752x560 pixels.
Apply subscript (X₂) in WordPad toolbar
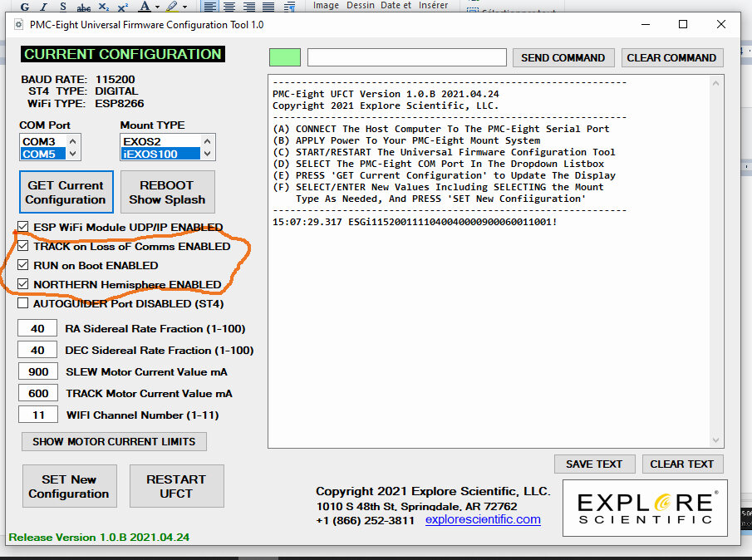104,7
